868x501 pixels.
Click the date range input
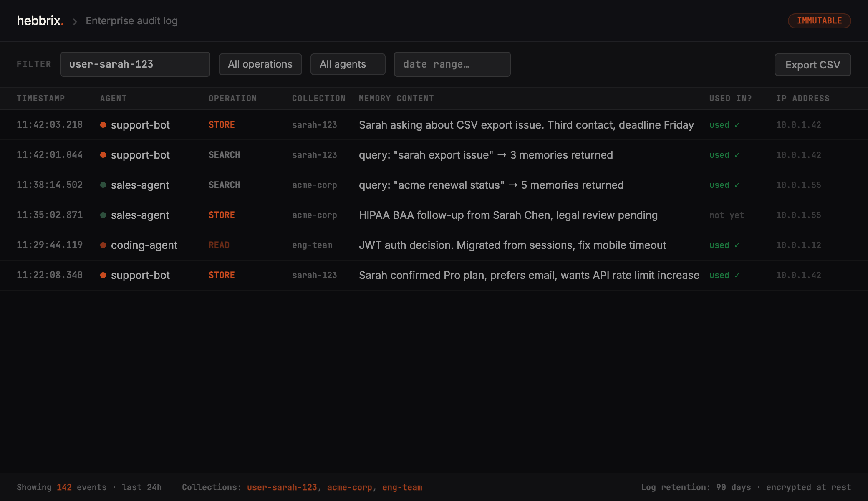[x=452, y=64]
